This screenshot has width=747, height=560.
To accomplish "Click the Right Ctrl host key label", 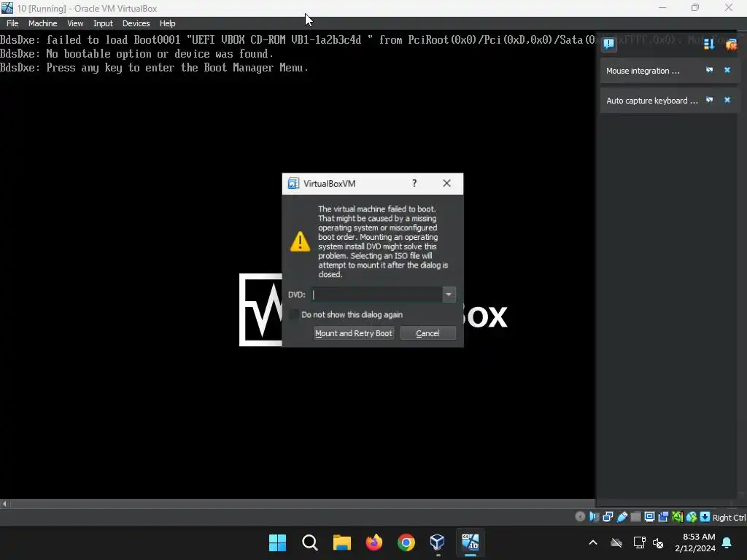I will pos(729,518).
